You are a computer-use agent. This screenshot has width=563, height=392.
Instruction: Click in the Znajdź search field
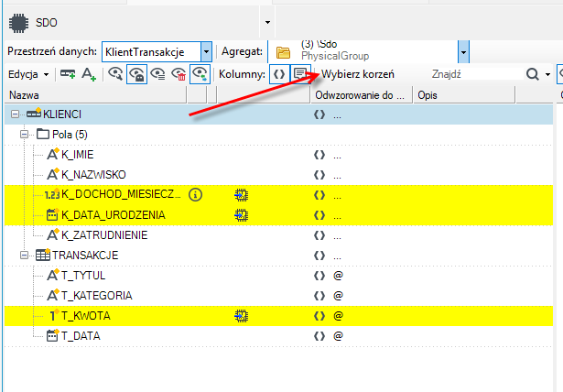(476, 74)
